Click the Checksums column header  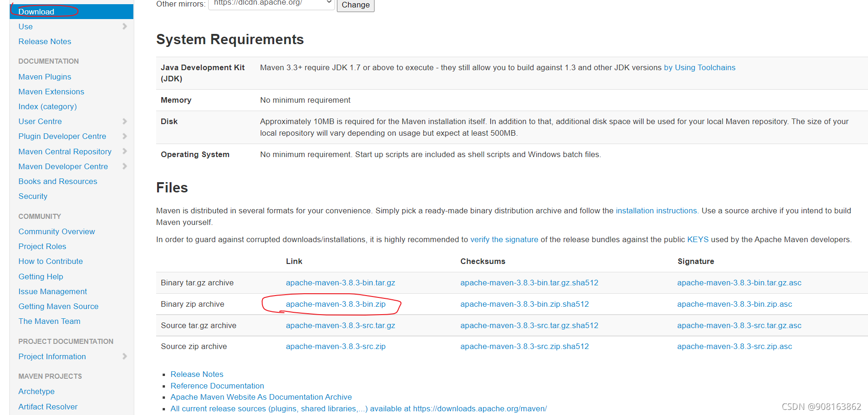tap(483, 261)
